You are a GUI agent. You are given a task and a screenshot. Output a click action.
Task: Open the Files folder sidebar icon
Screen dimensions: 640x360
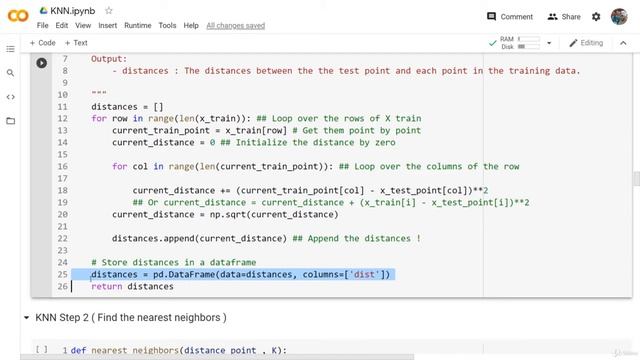point(11,121)
